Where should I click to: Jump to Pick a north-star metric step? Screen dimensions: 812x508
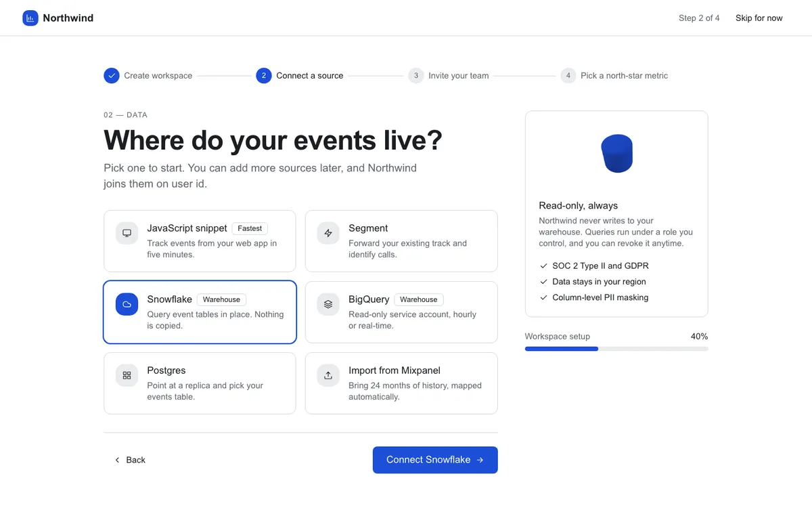[614, 75]
